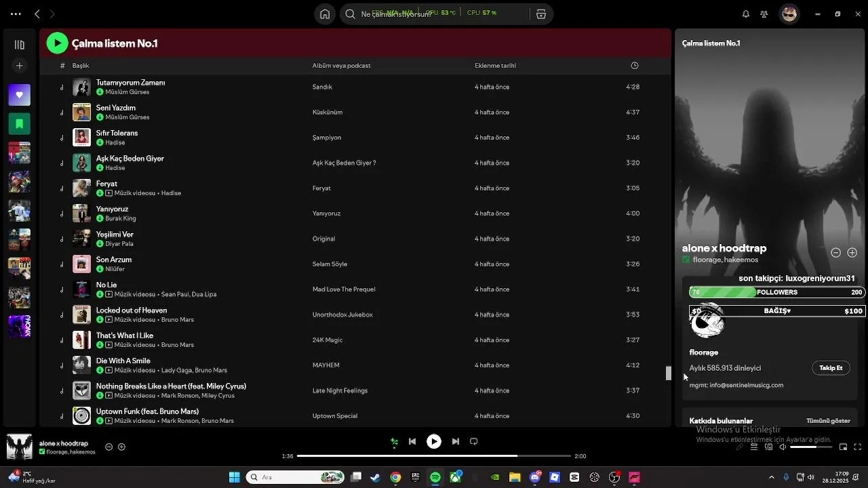Open the friend activity icon
The width and height of the screenshot is (868, 488).
pyautogui.click(x=764, y=14)
